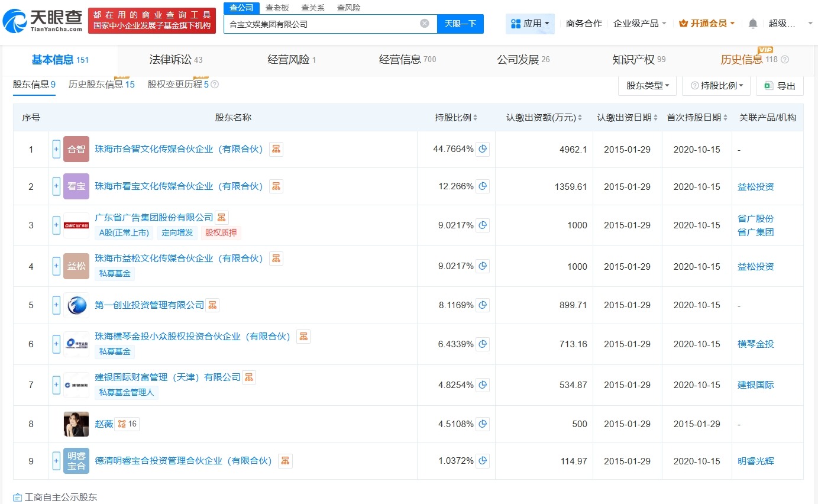Click the equity penetration icon beside 珠海市合智文化传媒
The image size is (818, 504).
276,149
